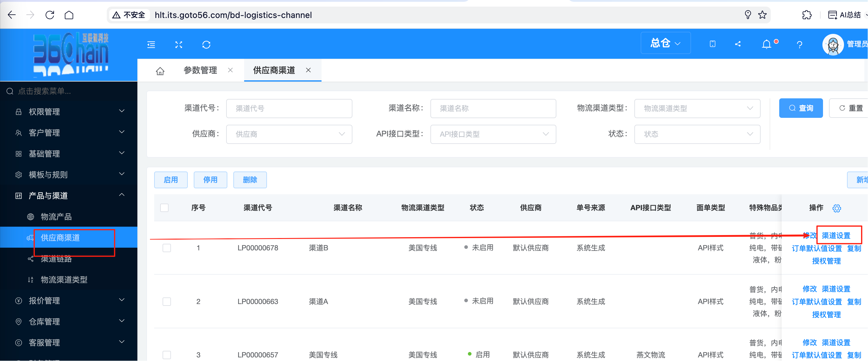Open 渠道设置 for 渠道A row
The image size is (868, 361).
point(836,289)
